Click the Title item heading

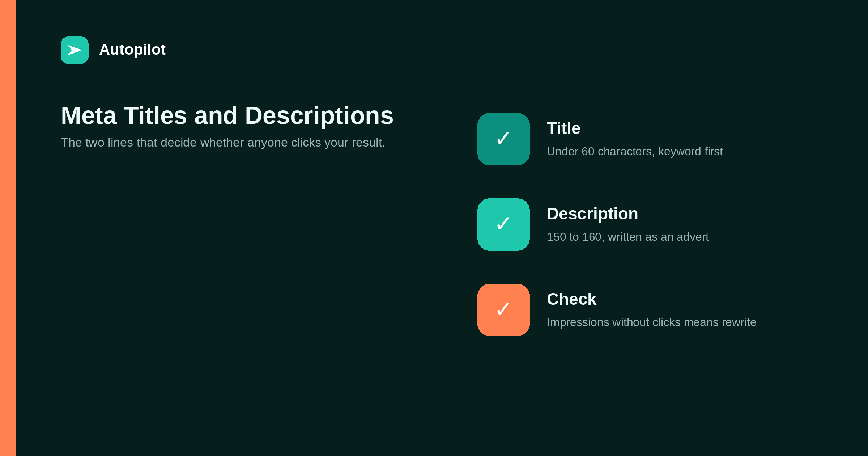click(x=563, y=128)
